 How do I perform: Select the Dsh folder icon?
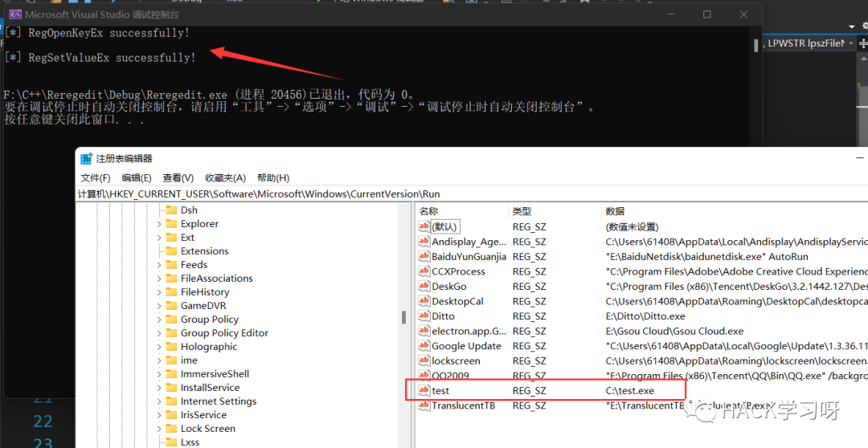click(x=171, y=210)
